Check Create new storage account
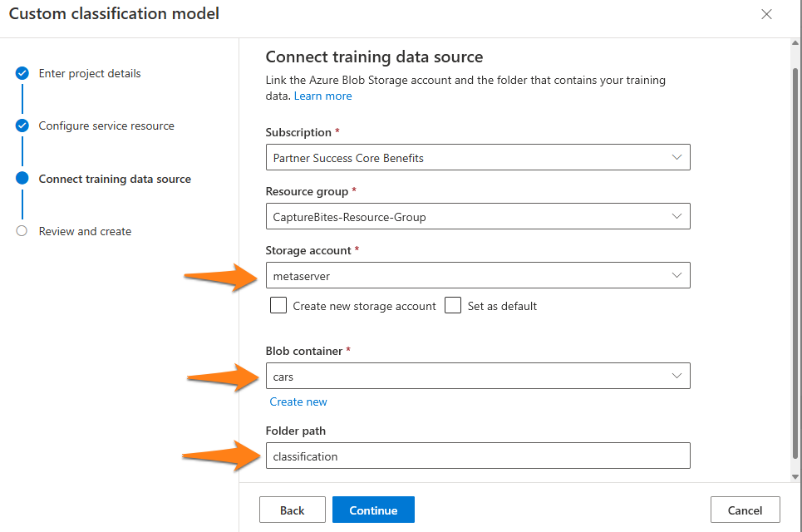 (x=278, y=305)
